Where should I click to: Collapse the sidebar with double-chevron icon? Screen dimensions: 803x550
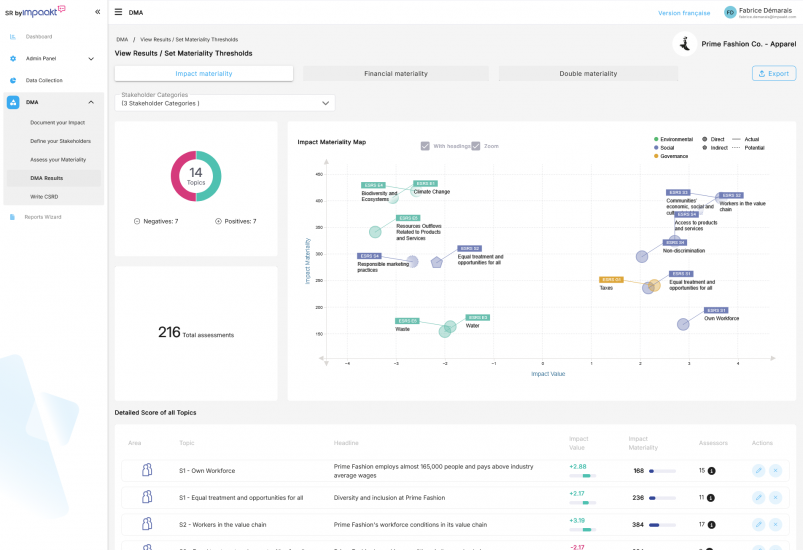coord(97,12)
